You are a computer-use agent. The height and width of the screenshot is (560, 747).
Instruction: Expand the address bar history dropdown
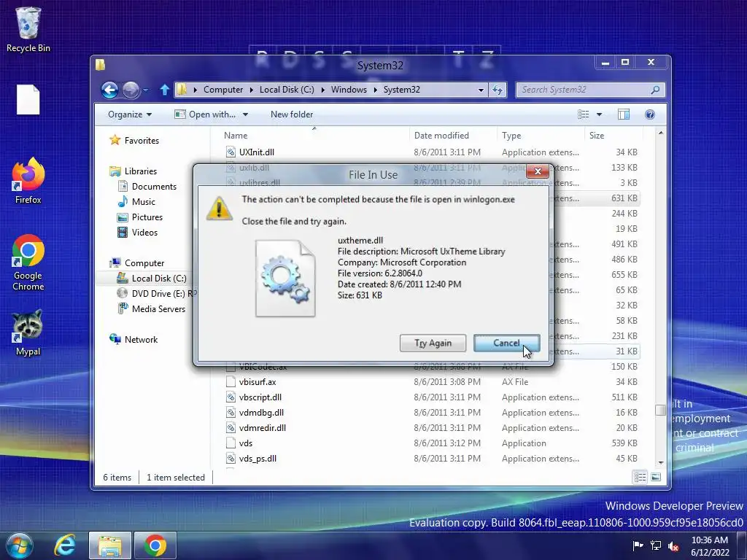(x=481, y=90)
